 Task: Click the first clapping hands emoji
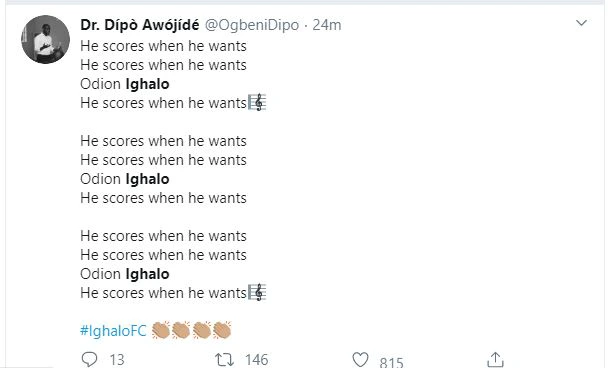click(161, 330)
